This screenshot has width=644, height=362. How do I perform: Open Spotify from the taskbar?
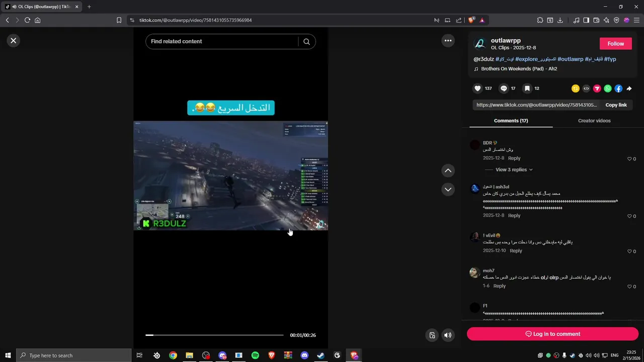pyautogui.click(x=255, y=355)
